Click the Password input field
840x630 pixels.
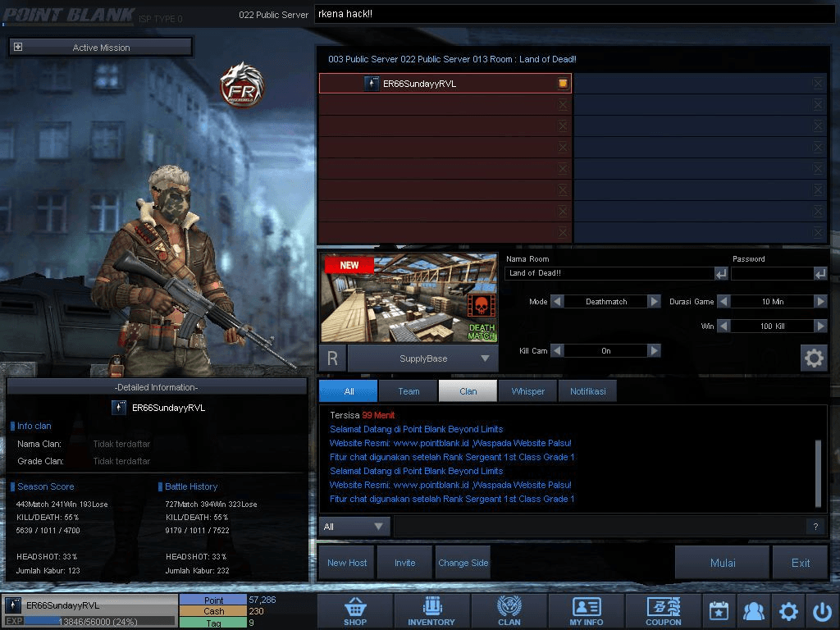pyautogui.click(x=772, y=273)
